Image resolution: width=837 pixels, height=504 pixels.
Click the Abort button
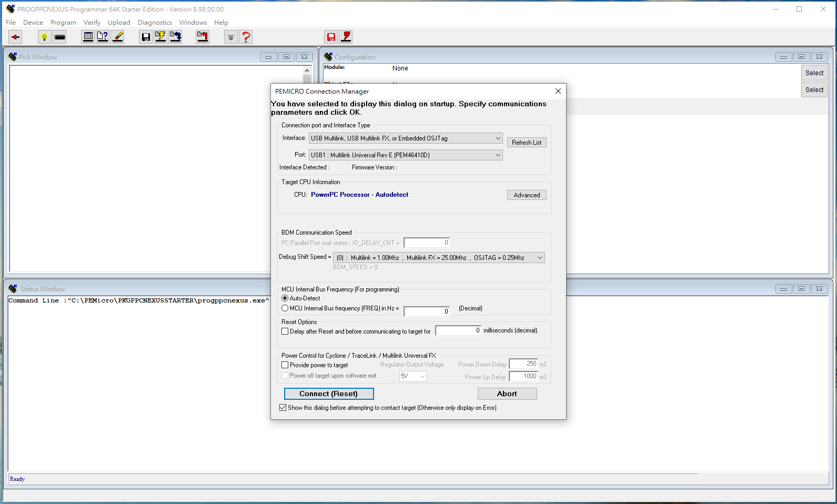click(x=507, y=394)
